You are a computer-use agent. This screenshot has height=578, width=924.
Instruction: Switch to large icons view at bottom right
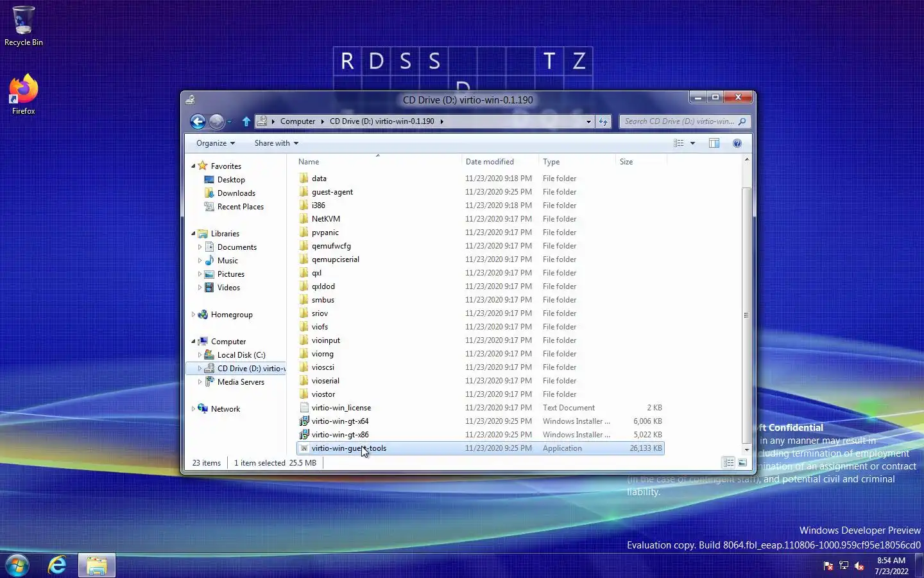click(742, 462)
